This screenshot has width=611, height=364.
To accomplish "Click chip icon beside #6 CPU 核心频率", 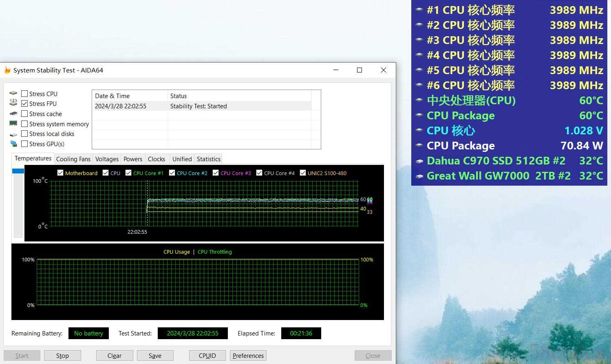I will click(x=419, y=86).
